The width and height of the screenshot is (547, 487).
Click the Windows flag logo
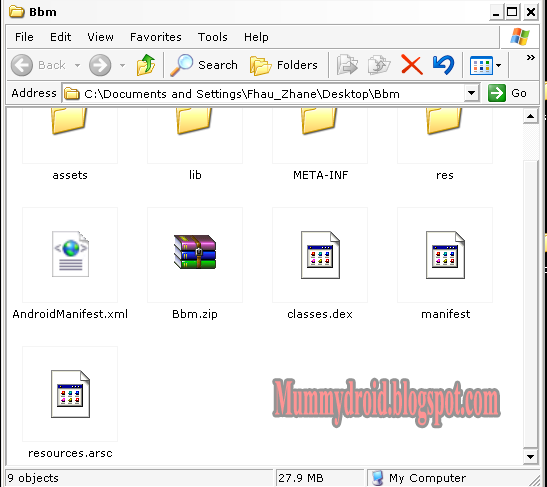pyautogui.click(x=519, y=37)
